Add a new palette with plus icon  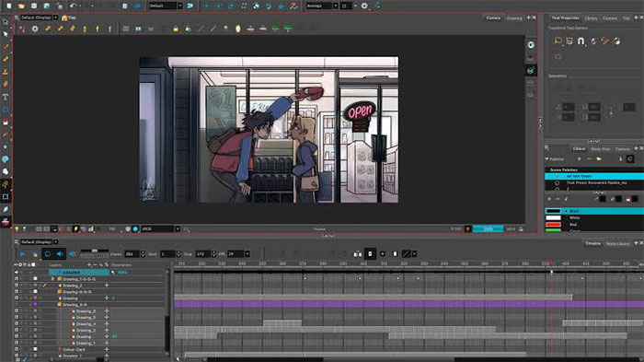click(579, 158)
